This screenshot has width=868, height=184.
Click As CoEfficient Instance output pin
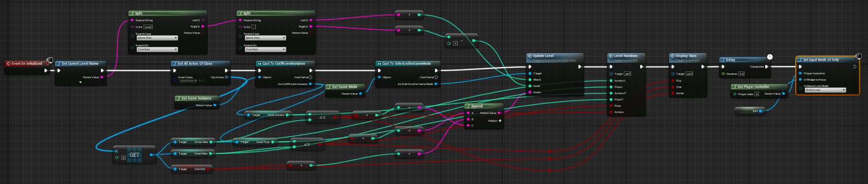[310, 84]
